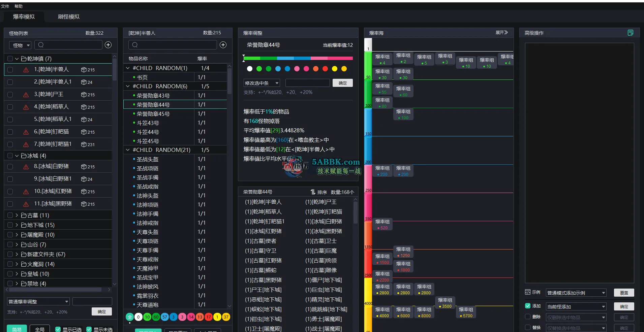Click the 全 all-filter circle
Screen dimensions: 644x332
coord(130,317)
